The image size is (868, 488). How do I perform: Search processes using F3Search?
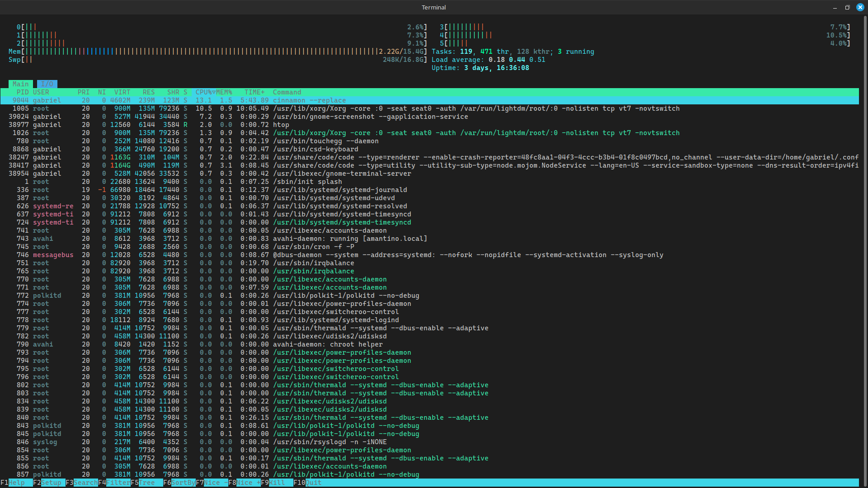click(81, 483)
